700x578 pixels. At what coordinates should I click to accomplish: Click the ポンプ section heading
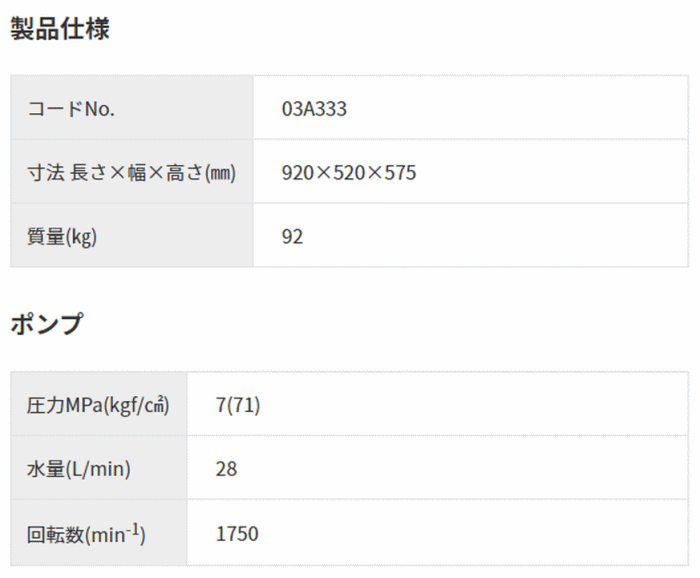coord(47,324)
